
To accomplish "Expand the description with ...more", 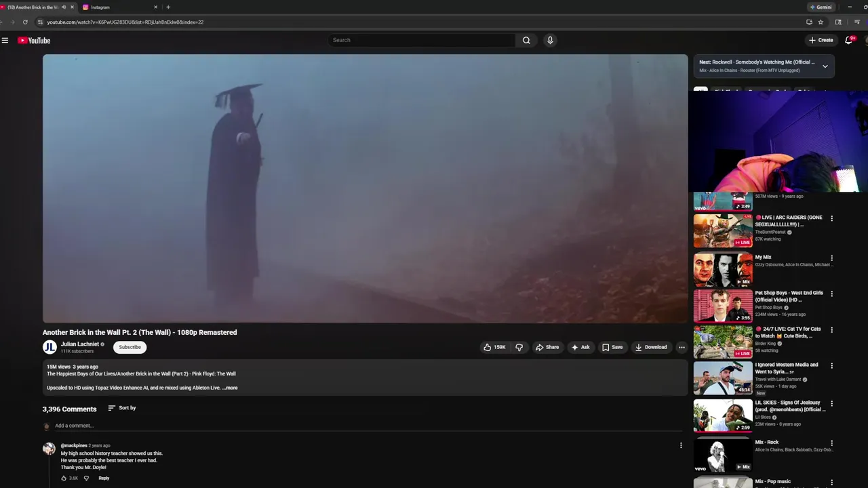I will click(x=230, y=388).
